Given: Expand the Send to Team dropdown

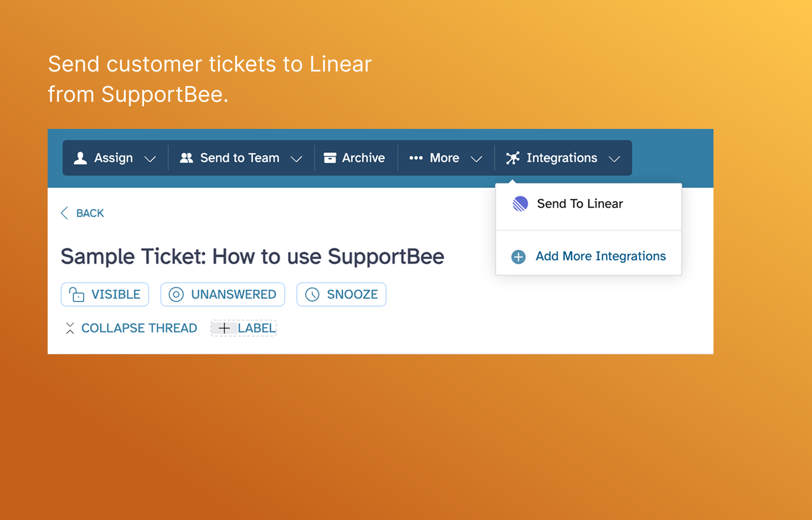Looking at the screenshot, I should 241,158.
